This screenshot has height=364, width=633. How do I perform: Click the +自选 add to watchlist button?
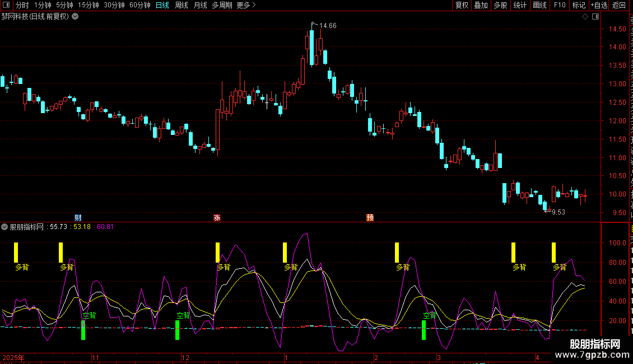(x=599, y=5)
